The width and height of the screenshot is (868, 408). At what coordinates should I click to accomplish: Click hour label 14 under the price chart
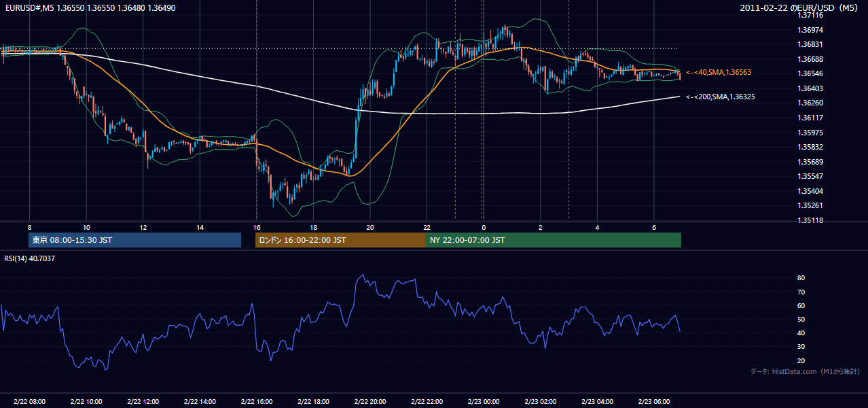point(200,227)
